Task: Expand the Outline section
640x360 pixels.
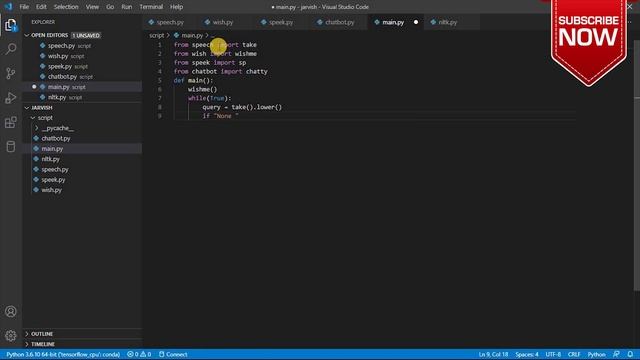Action: click(x=82, y=334)
